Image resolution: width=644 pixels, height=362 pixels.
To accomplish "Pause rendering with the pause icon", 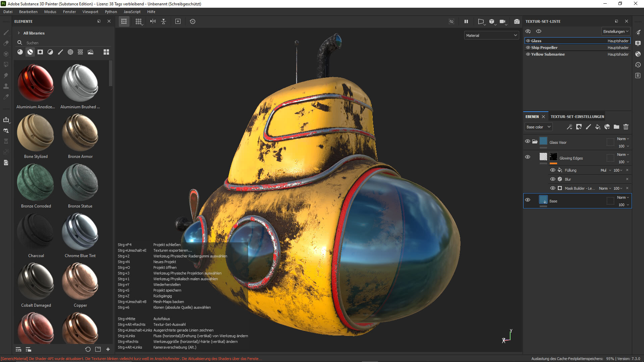I will (x=466, y=21).
